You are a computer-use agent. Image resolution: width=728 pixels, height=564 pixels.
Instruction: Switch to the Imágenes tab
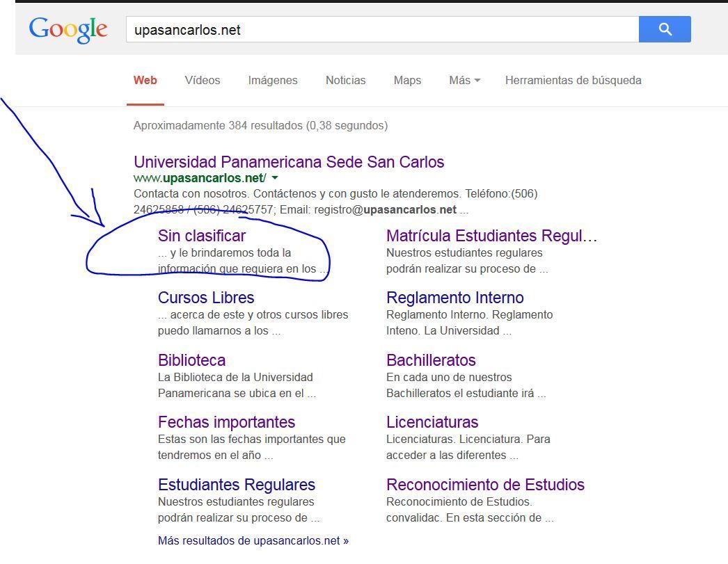click(273, 80)
